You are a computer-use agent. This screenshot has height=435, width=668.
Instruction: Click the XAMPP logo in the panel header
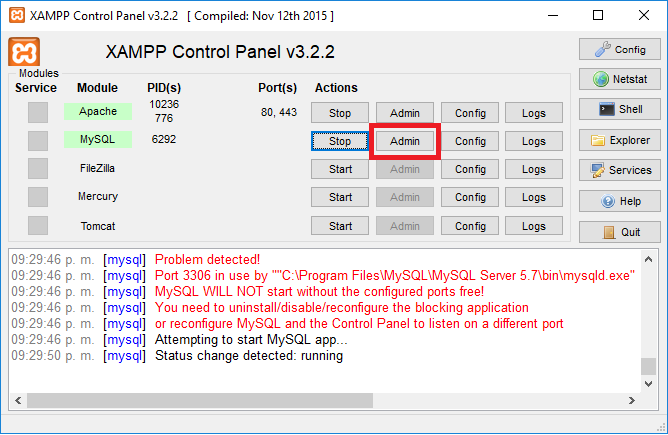point(24,52)
